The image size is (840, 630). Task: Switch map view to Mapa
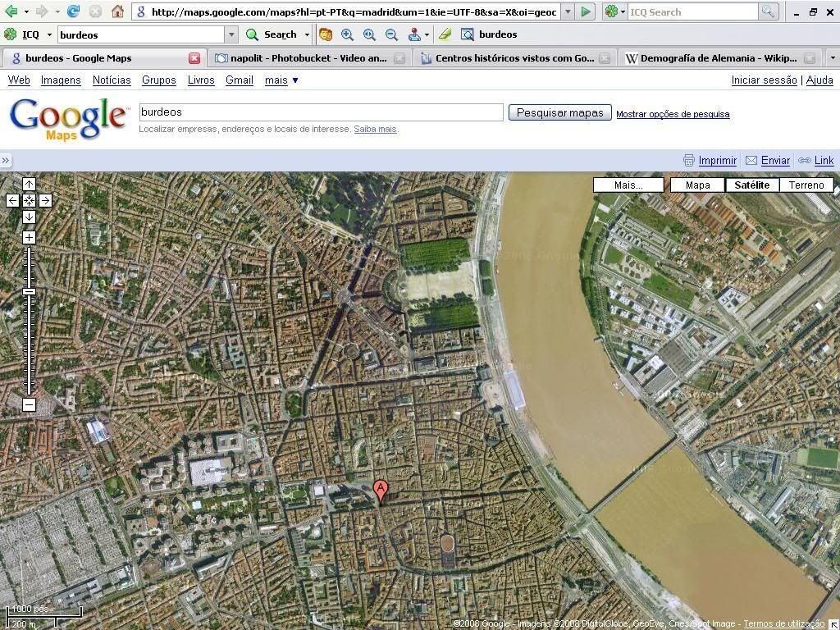pyautogui.click(x=697, y=185)
